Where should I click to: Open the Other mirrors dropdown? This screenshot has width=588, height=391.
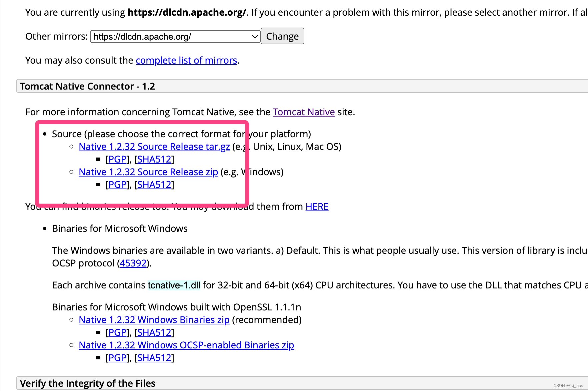tap(175, 36)
